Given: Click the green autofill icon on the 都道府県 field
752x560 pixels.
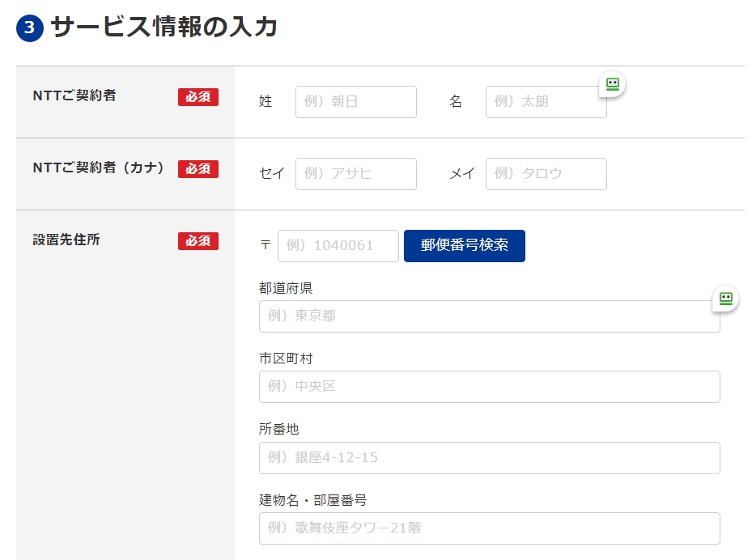Looking at the screenshot, I should 725,298.
